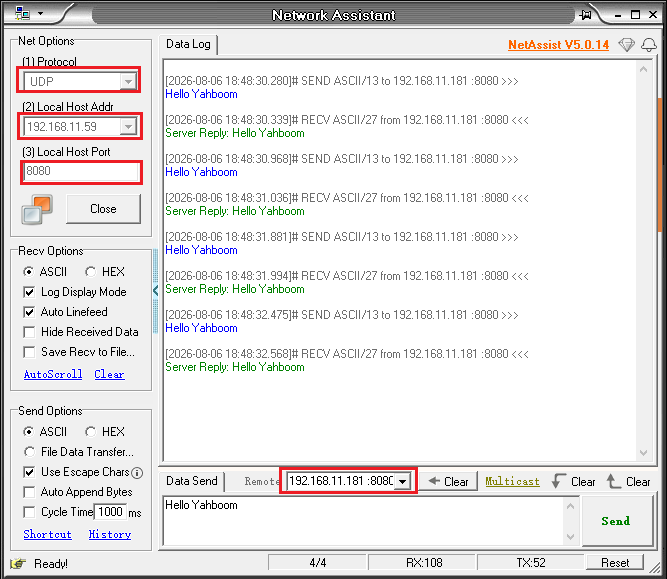Enable Cycle Time checkbox
The width and height of the screenshot is (667, 579).
(x=29, y=512)
